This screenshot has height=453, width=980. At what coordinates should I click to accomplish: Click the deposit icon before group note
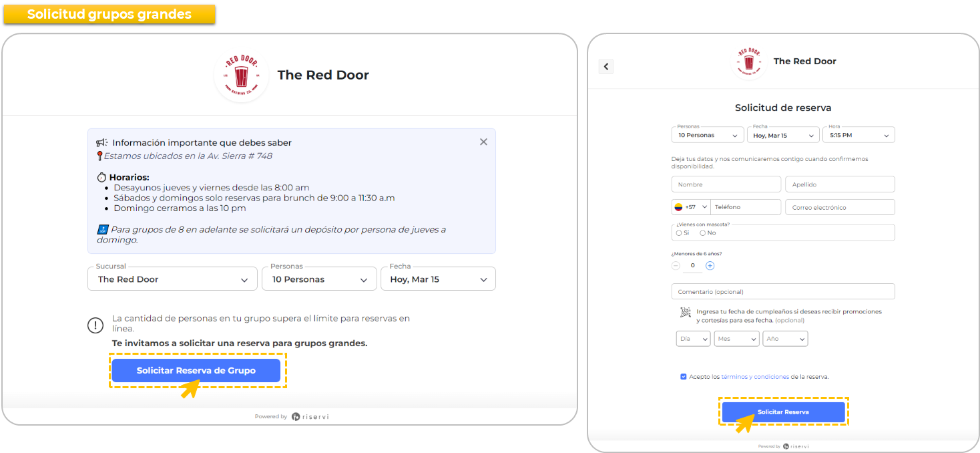tap(102, 229)
